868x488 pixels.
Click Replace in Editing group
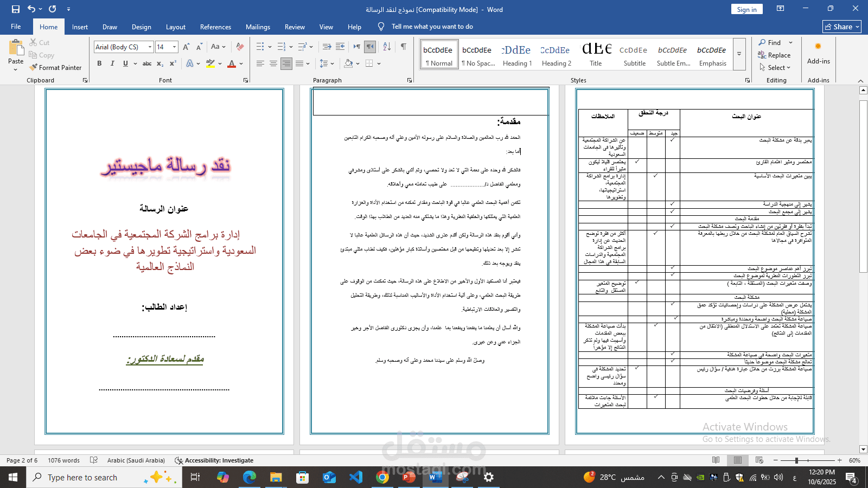pyautogui.click(x=774, y=55)
